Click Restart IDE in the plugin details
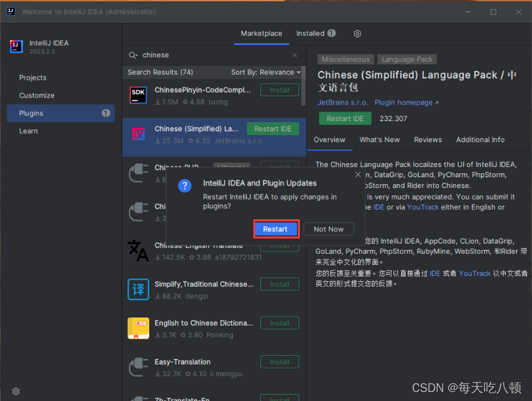Viewport: 532px width, 401px height. [345, 119]
